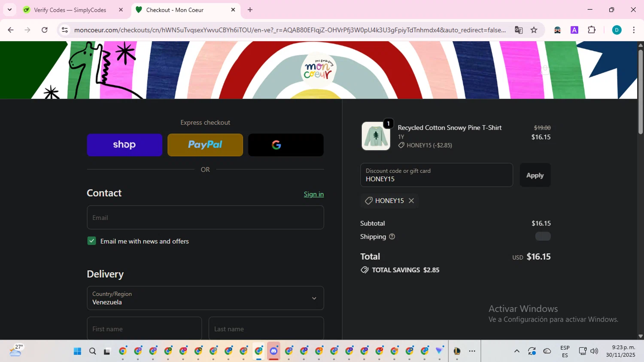Open the tab search dropdown arrow
This screenshot has height=362, width=644.
click(9, 10)
